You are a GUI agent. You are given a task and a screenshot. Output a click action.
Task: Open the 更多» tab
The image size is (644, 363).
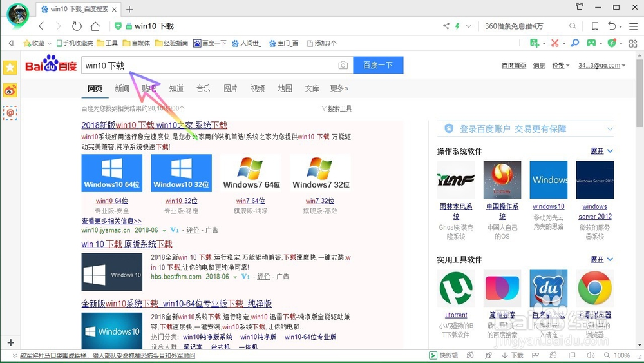point(339,88)
